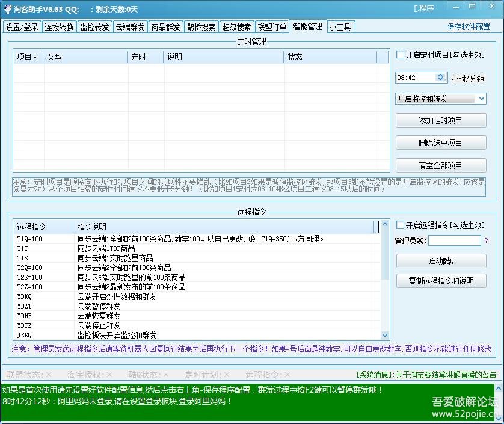Go to the 鹊桥搜索 tab
Image resolution: width=504 pixels, height=424 pixels.
click(x=201, y=27)
